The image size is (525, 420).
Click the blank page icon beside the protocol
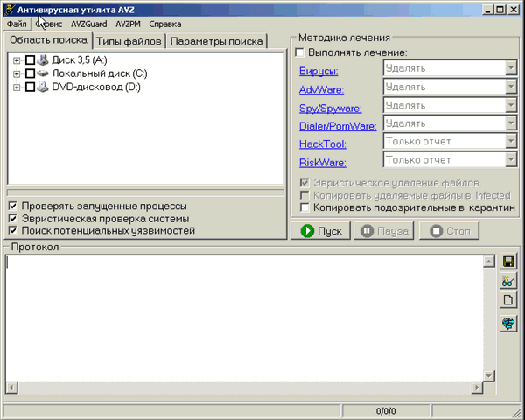click(508, 300)
